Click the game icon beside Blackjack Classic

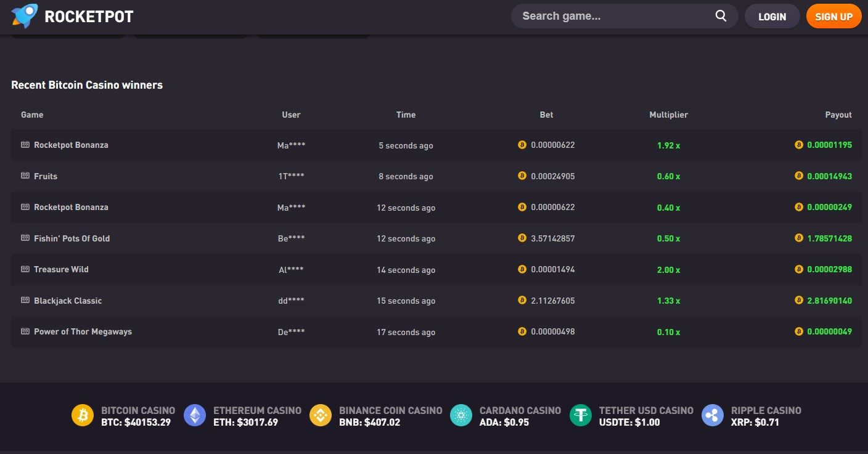coord(25,300)
